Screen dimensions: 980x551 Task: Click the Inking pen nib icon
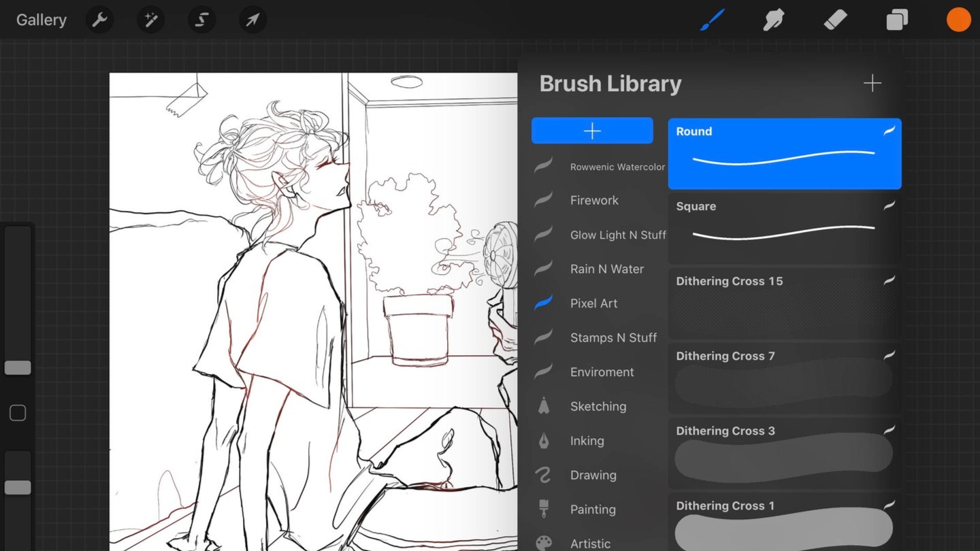pyautogui.click(x=544, y=441)
